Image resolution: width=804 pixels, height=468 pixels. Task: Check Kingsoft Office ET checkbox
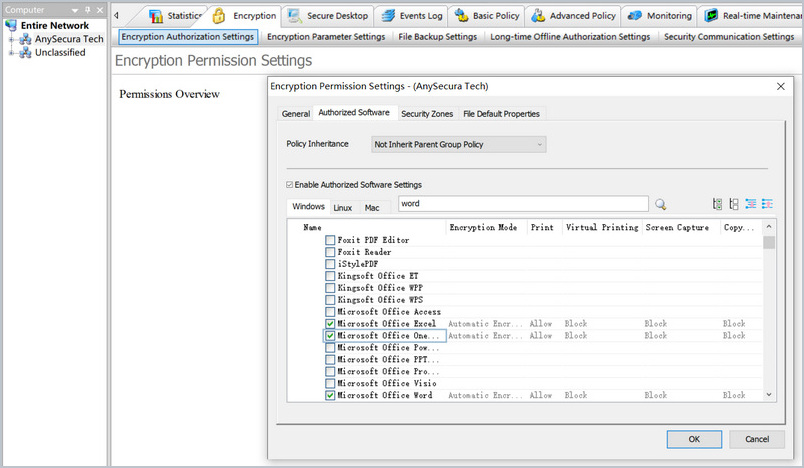[330, 276]
